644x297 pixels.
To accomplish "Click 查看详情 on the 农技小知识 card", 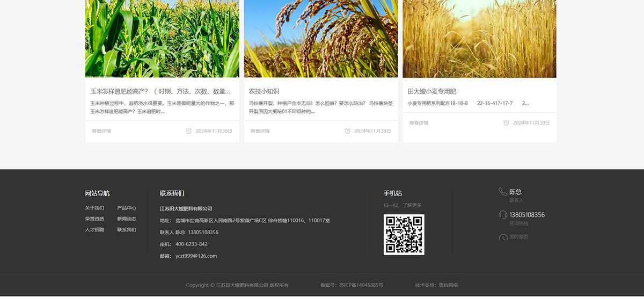I will click(x=260, y=131).
